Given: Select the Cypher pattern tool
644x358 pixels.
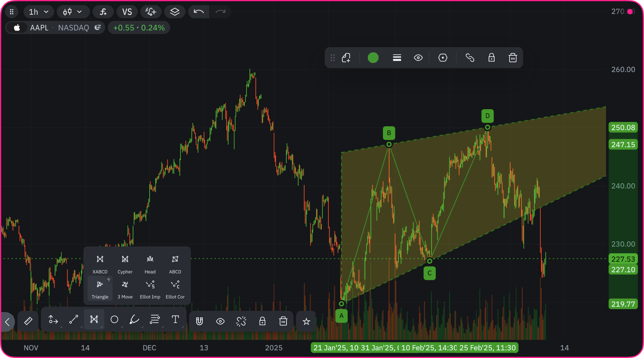Looking at the screenshot, I should [x=125, y=263].
